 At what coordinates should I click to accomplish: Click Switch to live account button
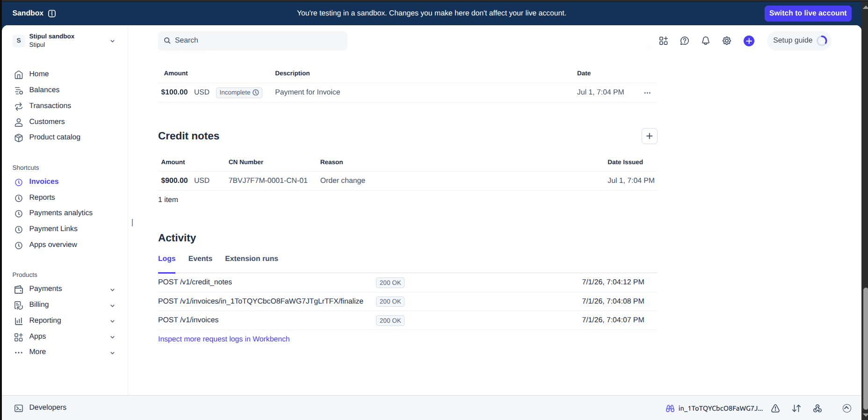[808, 13]
